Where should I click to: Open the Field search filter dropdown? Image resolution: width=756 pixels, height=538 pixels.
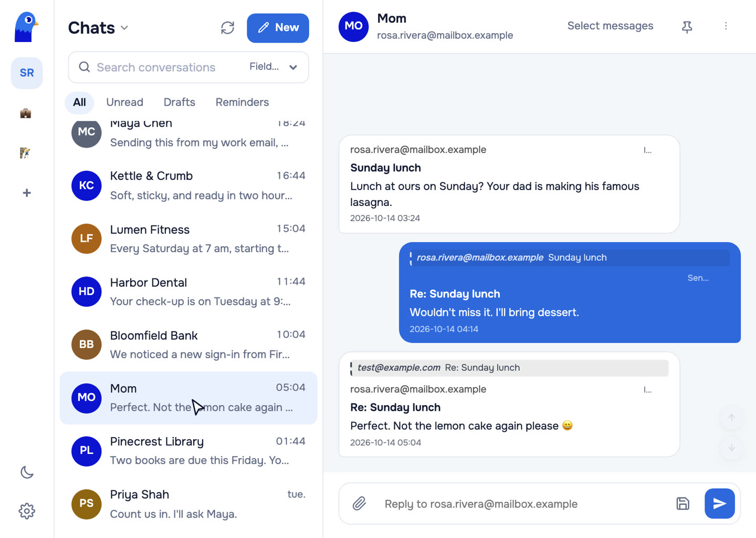274,67
